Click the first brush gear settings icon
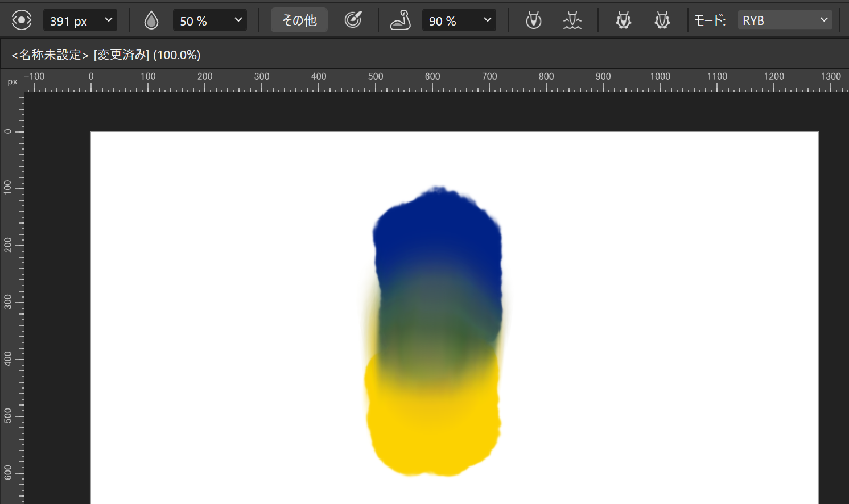The height and width of the screenshot is (504, 849). 623,19
